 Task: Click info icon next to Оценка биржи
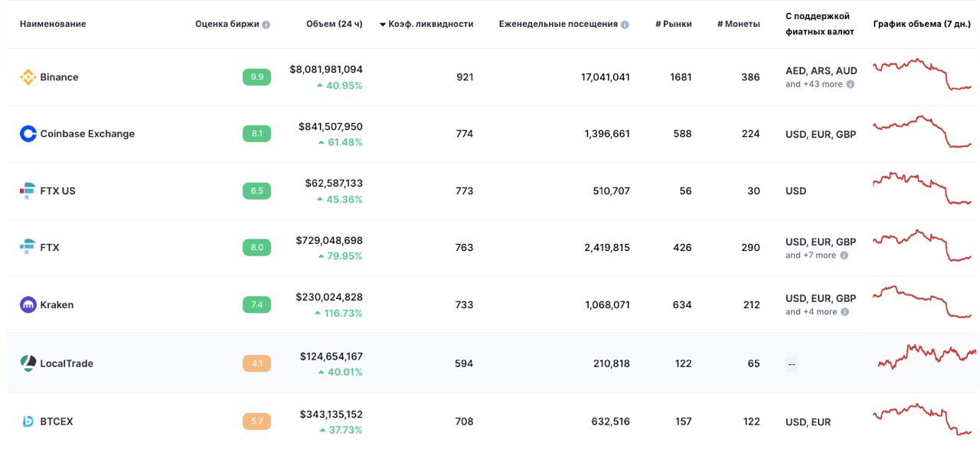tap(266, 24)
